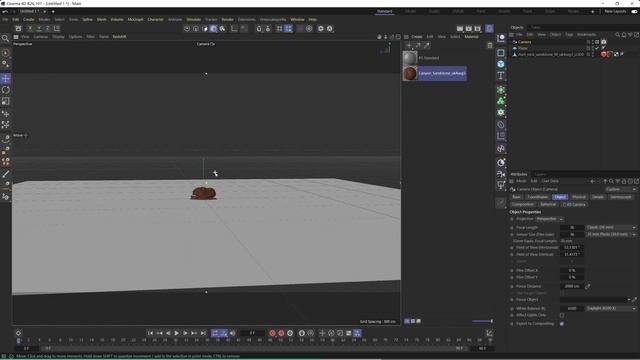This screenshot has width=640, height=360.
Task: Toggle X-axis lock in top toolbar
Action: pyautogui.click(x=30, y=29)
